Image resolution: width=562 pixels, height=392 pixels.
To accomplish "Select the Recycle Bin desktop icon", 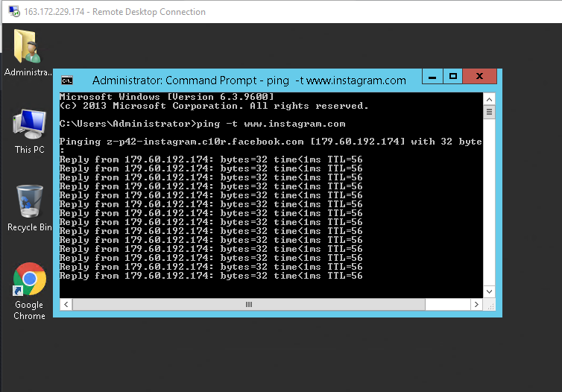I will [x=29, y=208].
